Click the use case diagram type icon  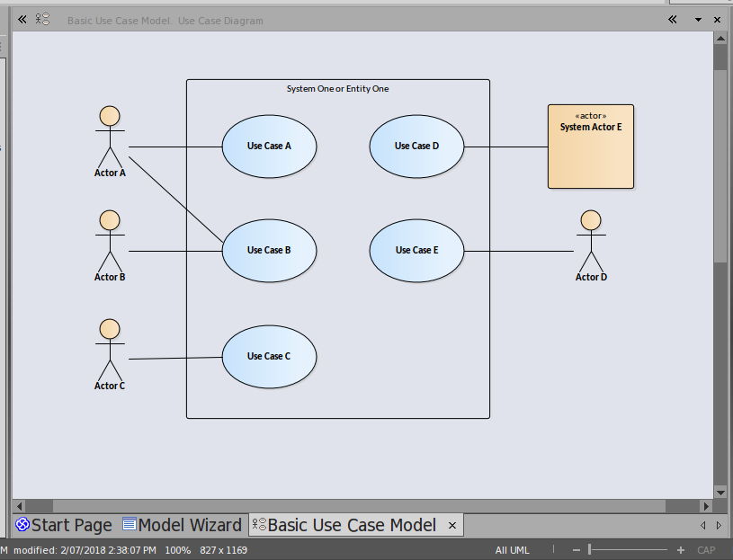tap(42, 19)
